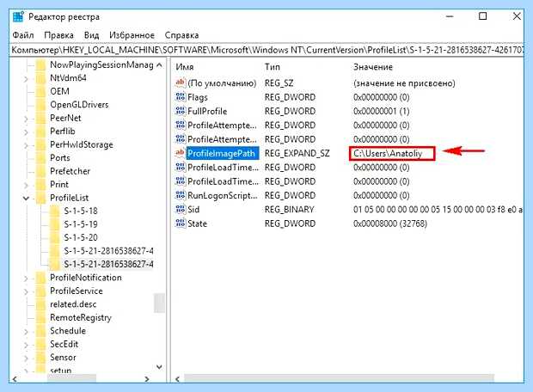
Task: Click the registry path address bar
Action: coord(266,50)
